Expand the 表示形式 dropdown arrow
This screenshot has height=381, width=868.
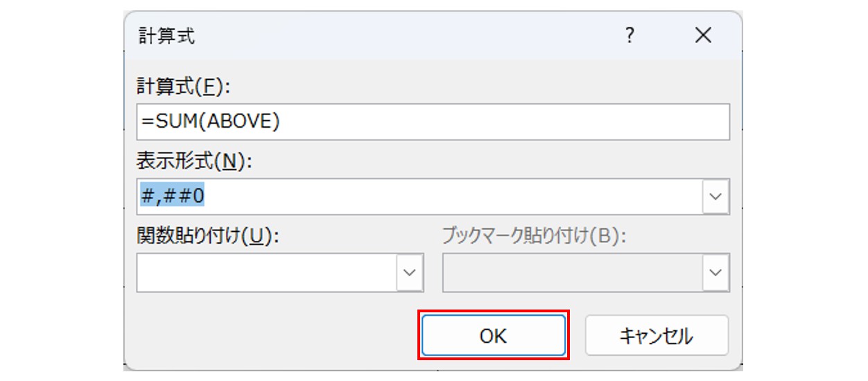coord(716,197)
